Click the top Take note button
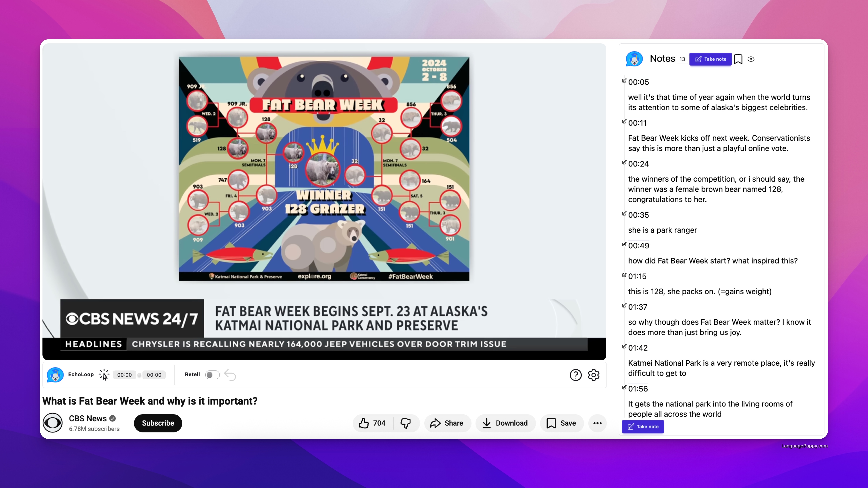868x488 pixels. [x=710, y=59]
